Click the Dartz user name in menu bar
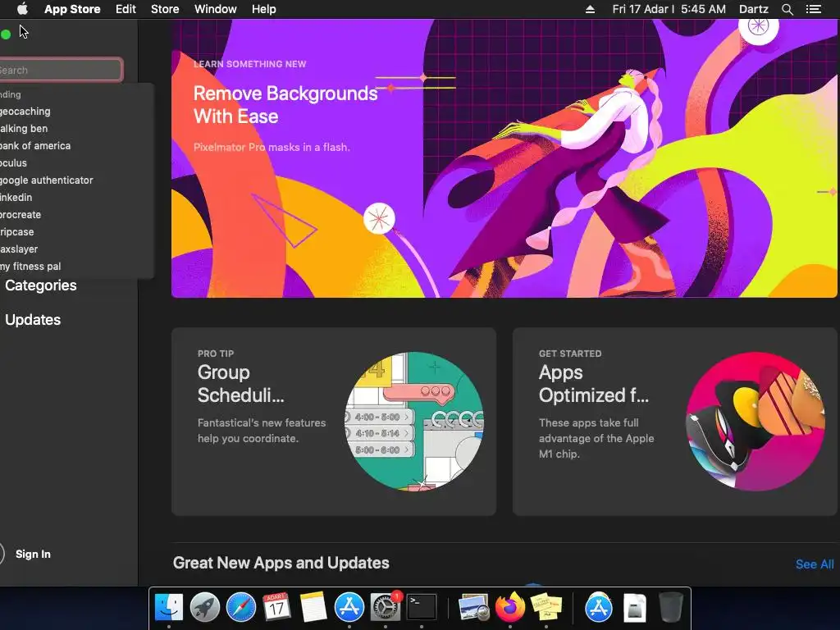The width and height of the screenshot is (840, 630). pos(753,9)
